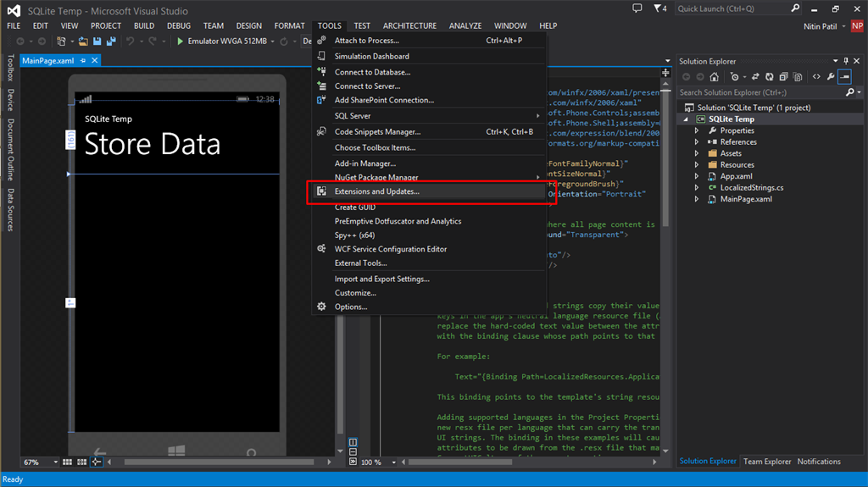Toggle Preview Selected Items in Solution Explorer
The image size is (868, 487).
(845, 76)
